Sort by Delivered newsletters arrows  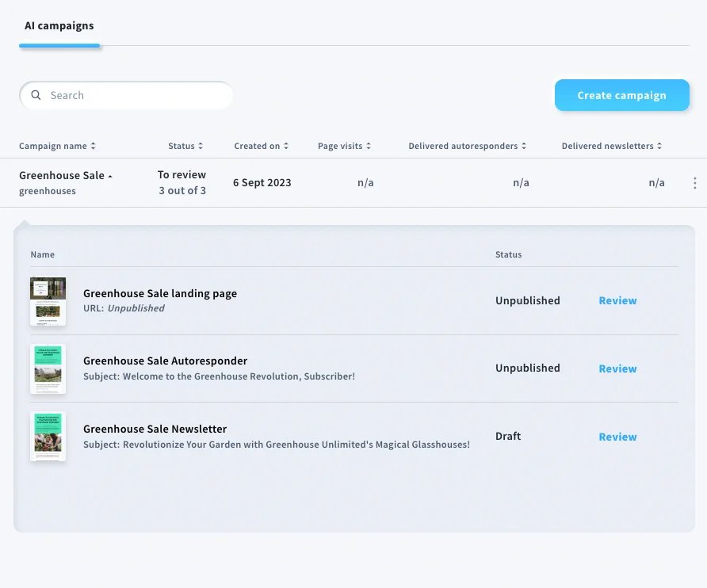[659, 146]
